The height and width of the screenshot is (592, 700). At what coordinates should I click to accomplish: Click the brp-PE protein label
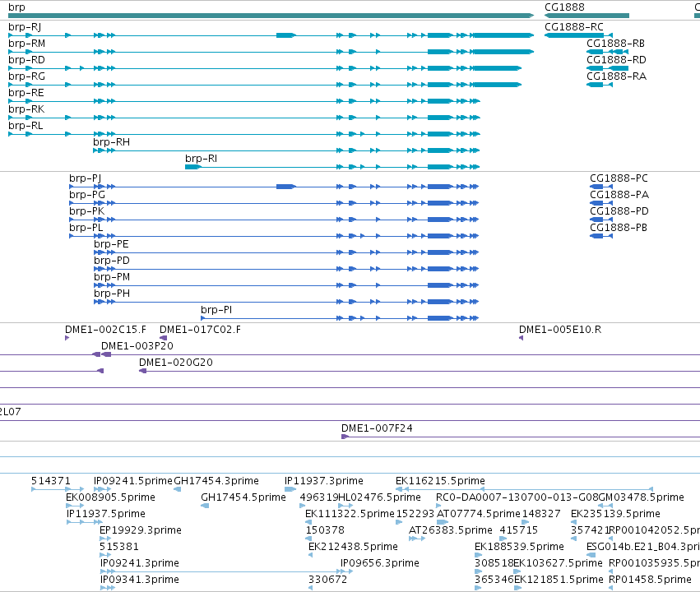pos(112,244)
